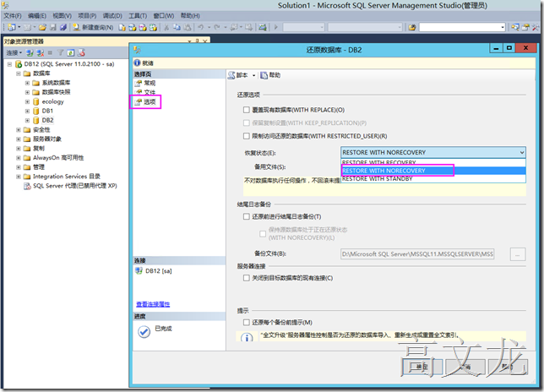Open the 脚本 script dropdown arrow
The image size is (544, 392).
(x=253, y=76)
